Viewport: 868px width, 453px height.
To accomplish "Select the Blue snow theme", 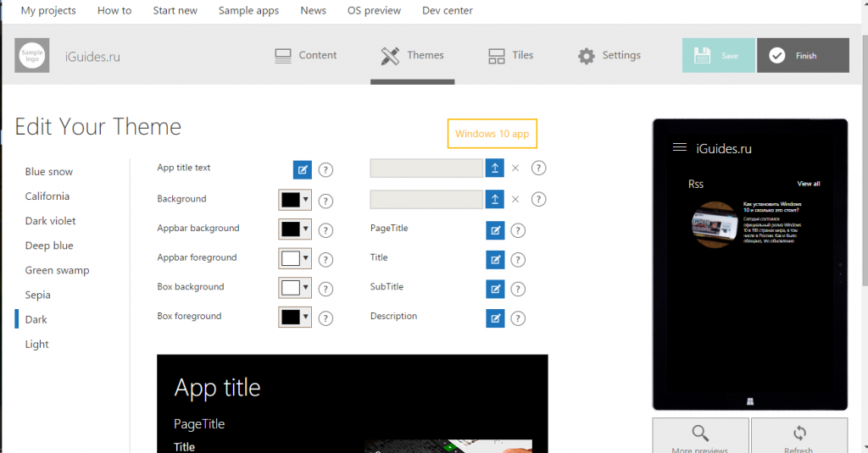I will (x=48, y=172).
